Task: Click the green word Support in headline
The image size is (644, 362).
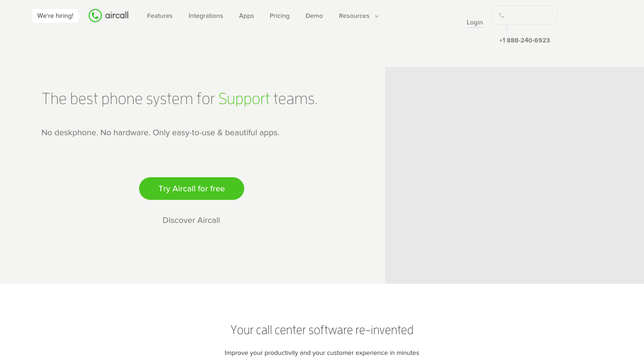Action: [244, 99]
